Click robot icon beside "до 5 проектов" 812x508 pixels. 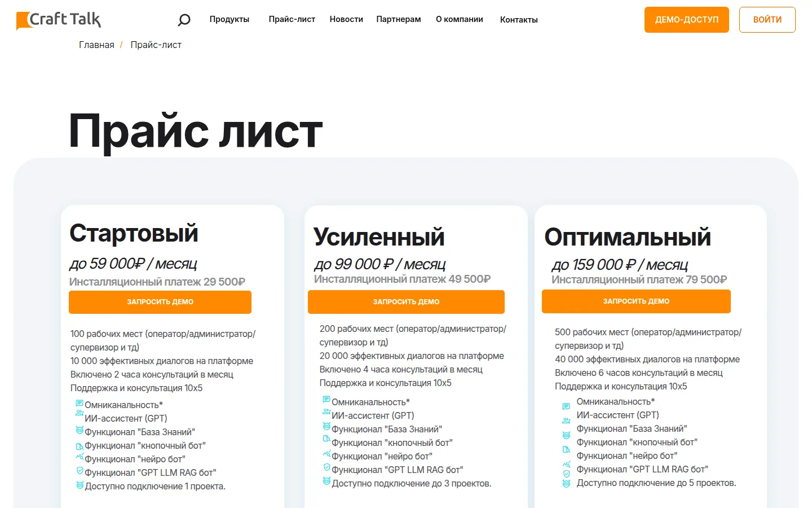click(x=566, y=484)
